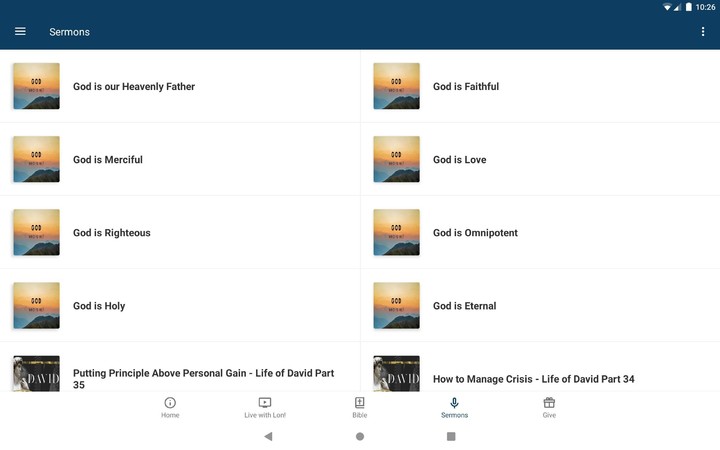Image resolution: width=720 pixels, height=450 pixels.
Task: Tap the How to Manage Crisis thumbnail
Action: click(396, 374)
